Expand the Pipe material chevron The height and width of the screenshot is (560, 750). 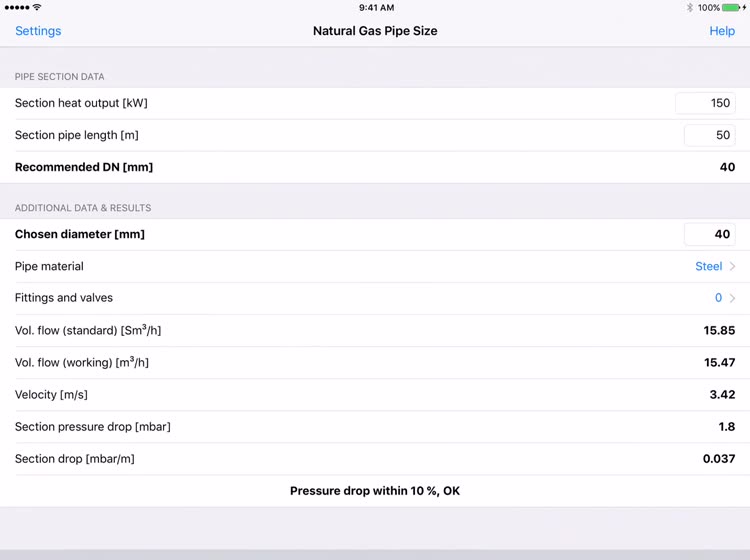coord(732,266)
